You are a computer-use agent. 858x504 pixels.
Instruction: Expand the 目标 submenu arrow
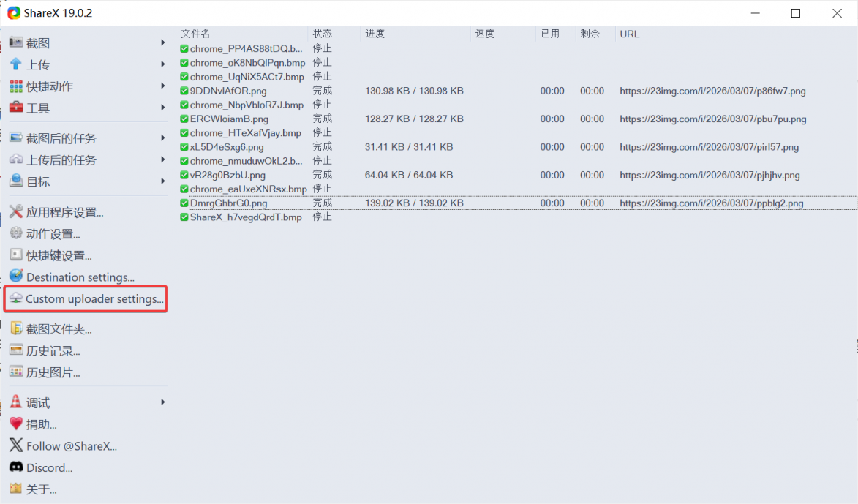point(162,181)
